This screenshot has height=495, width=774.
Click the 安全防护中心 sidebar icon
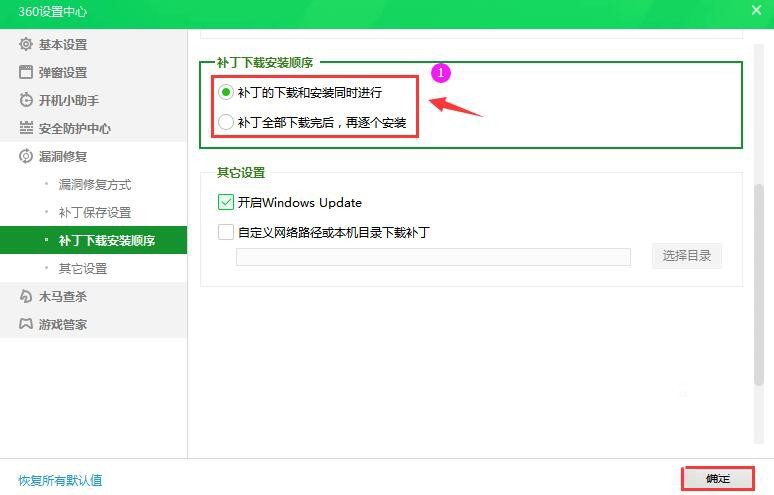coord(26,128)
